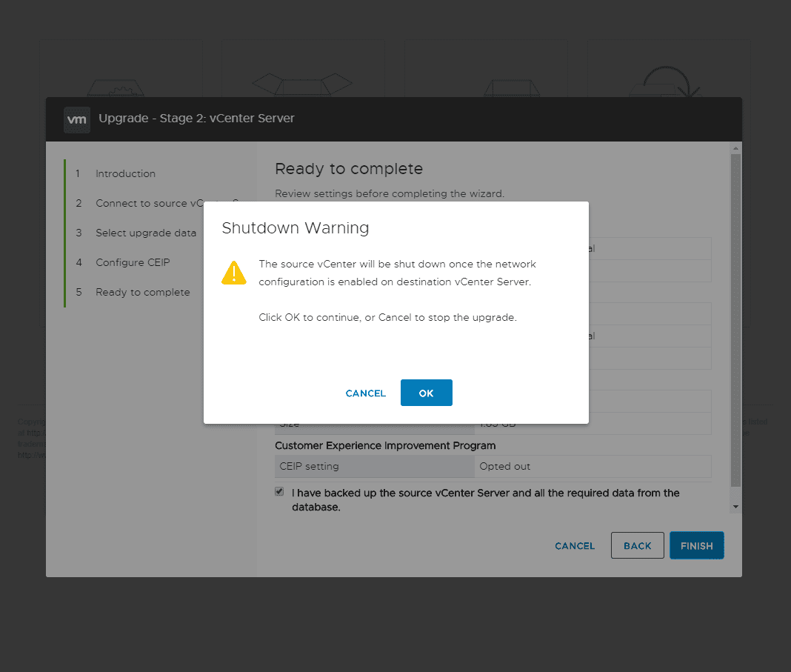Click 'Review settings before completing the wizard' text
Screen dimensions: 791x672
click(390, 193)
